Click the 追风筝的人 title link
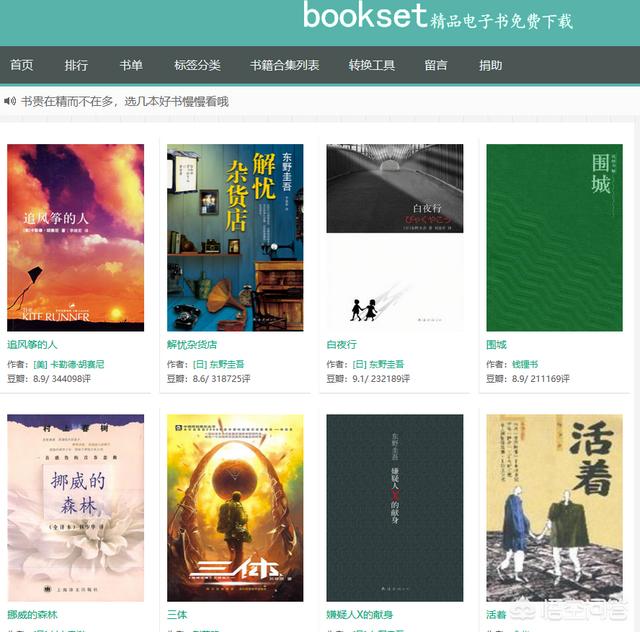 (32, 345)
